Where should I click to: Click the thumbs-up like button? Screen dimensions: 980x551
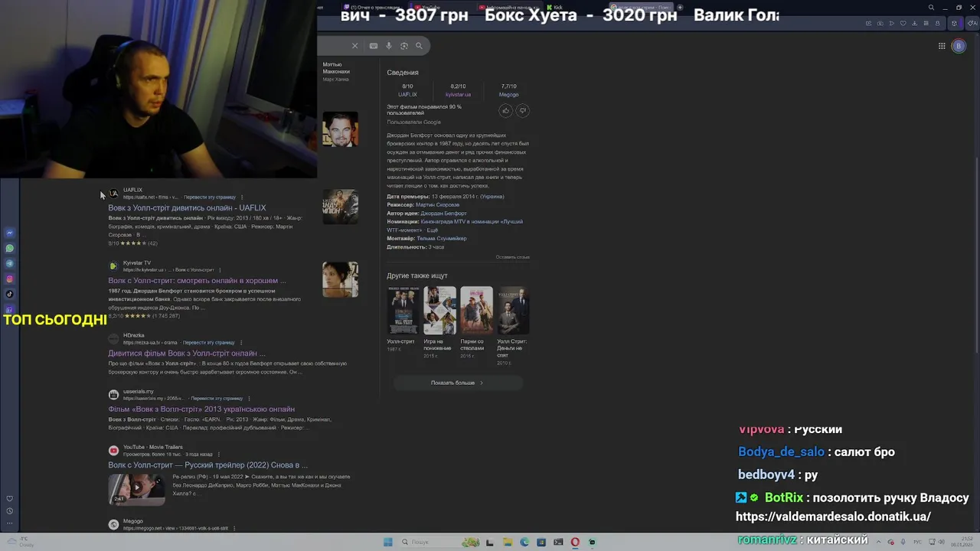[x=505, y=111]
